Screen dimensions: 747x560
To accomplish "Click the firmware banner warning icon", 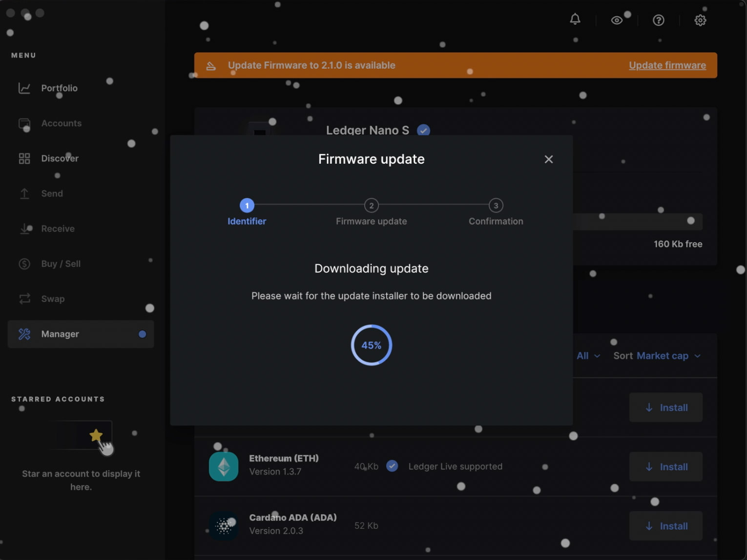I will [211, 65].
